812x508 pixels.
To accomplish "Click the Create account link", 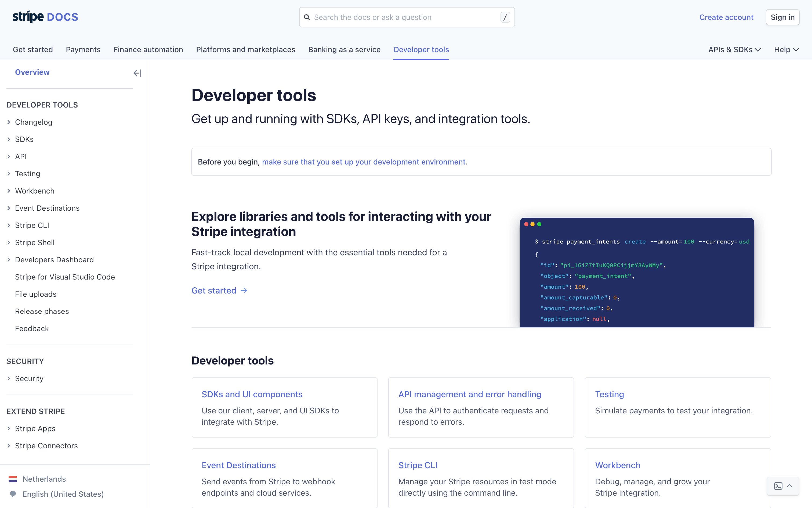I will pyautogui.click(x=726, y=17).
